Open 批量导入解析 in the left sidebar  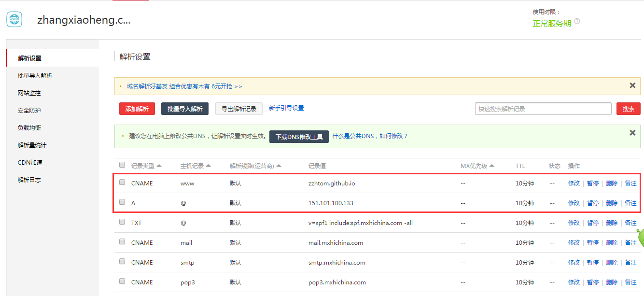[x=35, y=75]
